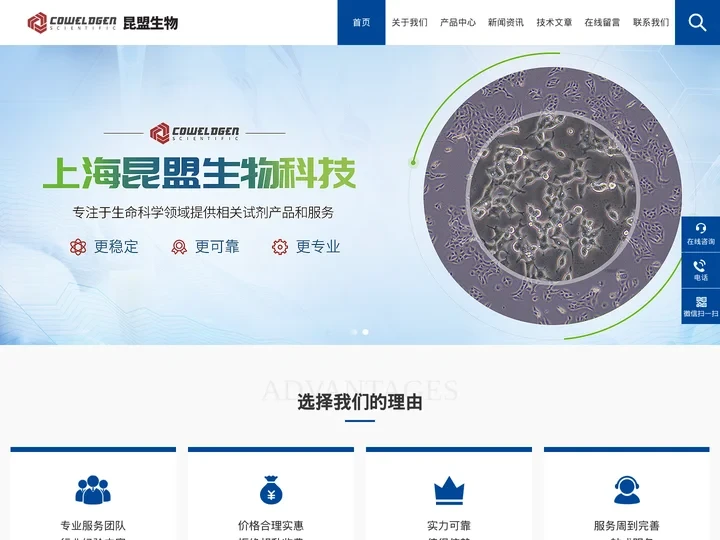
Task: Click the customer service headset person icon
Action: (627, 489)
